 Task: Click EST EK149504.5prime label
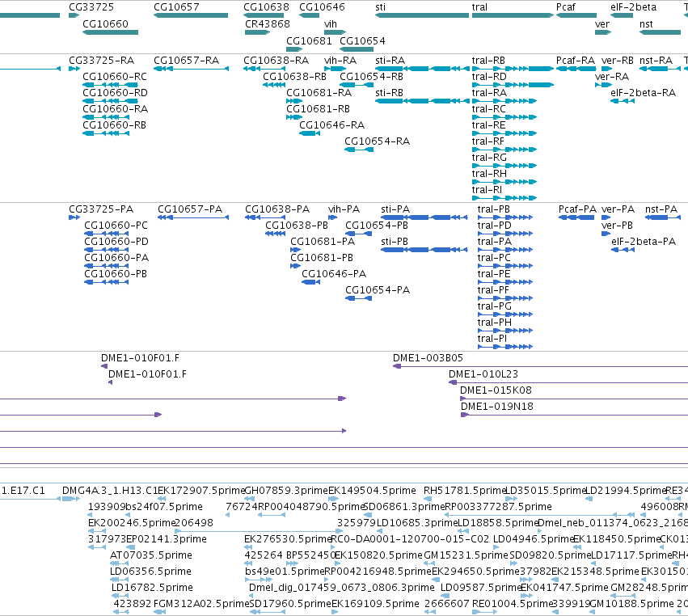coord(372,490)
